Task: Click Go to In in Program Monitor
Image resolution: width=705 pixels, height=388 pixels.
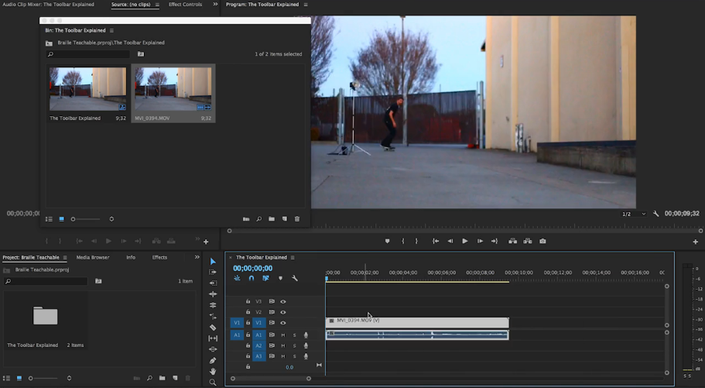Action: click(436, 241)
